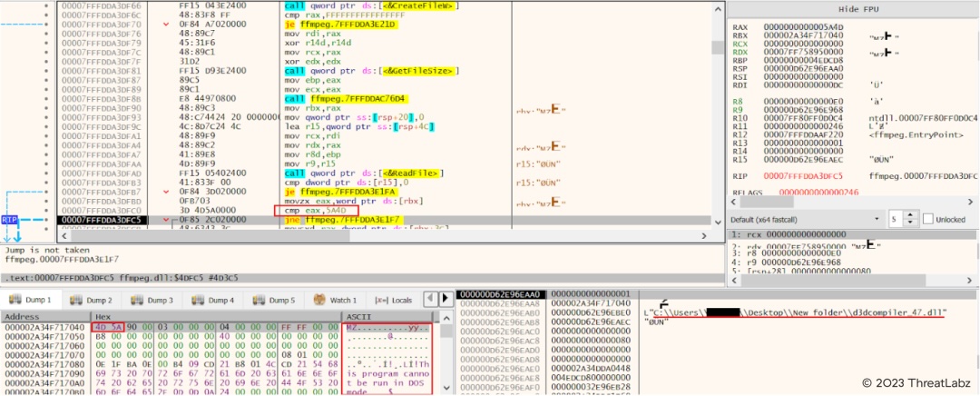Click the Hide FPU button
Screen dimensions: 980x396
[852, 7]
